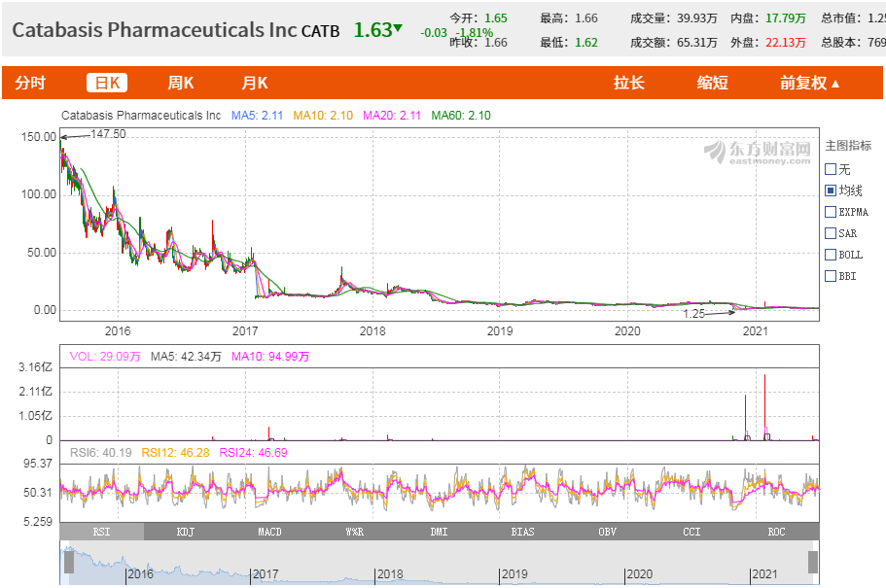Switch to the CCI indicator tab
Viewport: 886px width, 588px height.
(x=691, y=532)
